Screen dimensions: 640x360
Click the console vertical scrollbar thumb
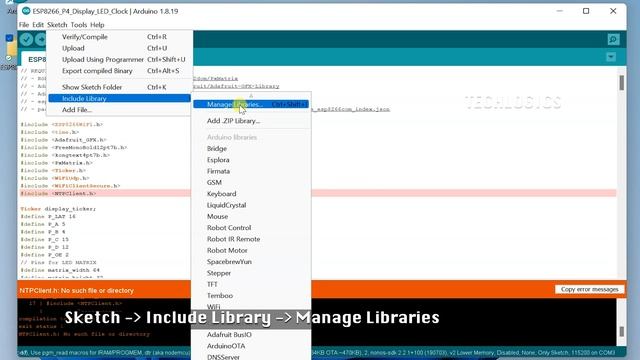tap(621, 331)
